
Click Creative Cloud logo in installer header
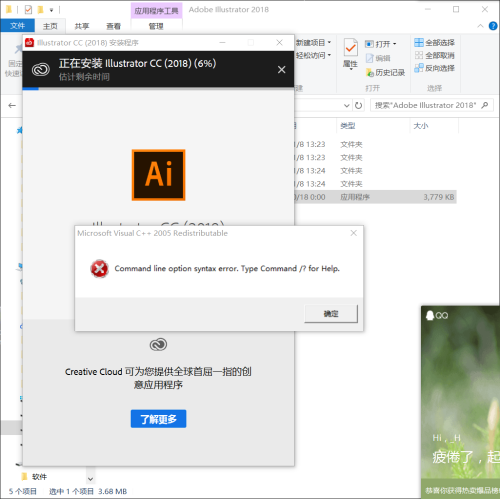41,69
